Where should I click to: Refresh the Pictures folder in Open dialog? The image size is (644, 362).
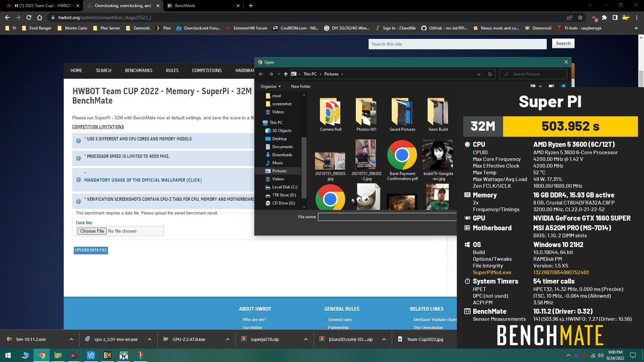point(490,74)
